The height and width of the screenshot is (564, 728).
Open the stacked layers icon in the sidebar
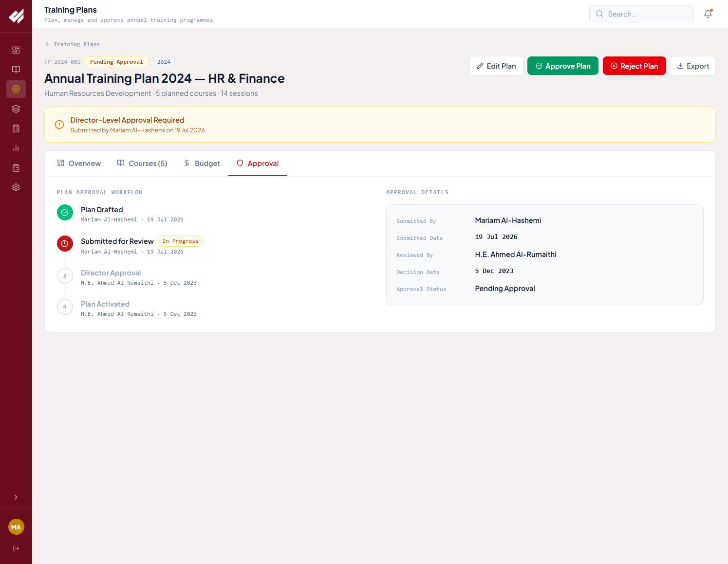tap(16, 109)
